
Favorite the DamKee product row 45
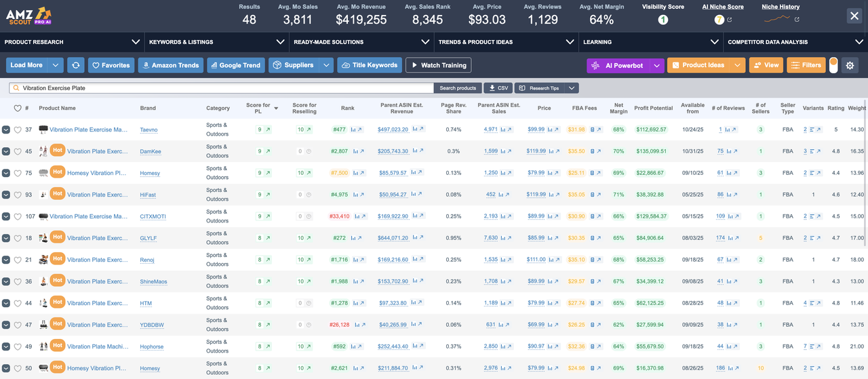pos(18,151)
